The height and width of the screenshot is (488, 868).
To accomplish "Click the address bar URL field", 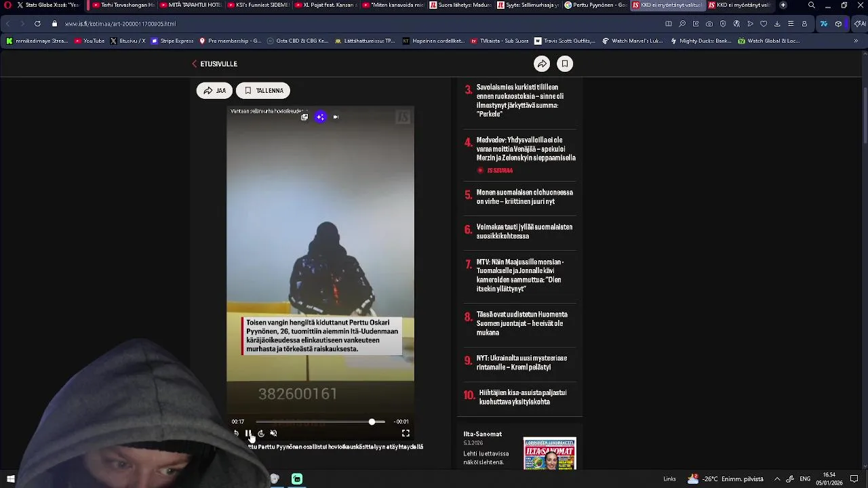I will point(353,24).
